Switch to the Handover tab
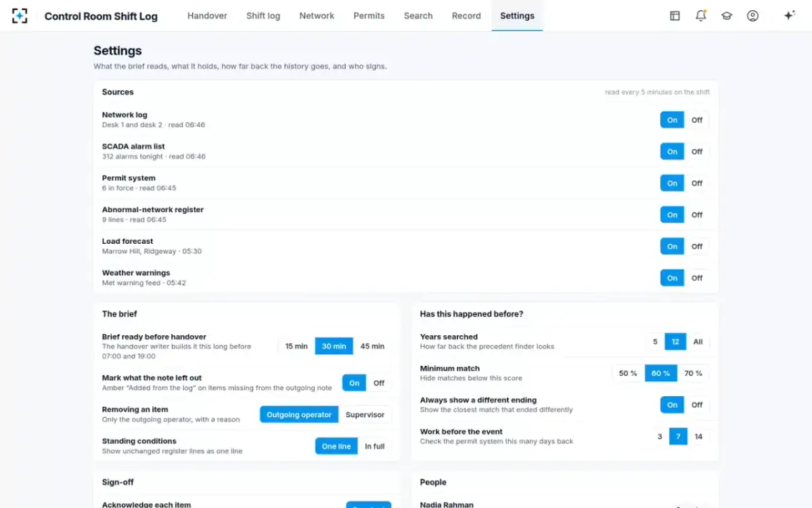Screen dimensions: 812x508 207,16
